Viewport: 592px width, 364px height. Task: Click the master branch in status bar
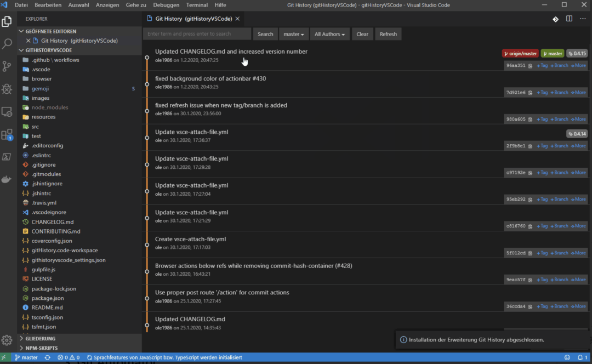point(26,357)
